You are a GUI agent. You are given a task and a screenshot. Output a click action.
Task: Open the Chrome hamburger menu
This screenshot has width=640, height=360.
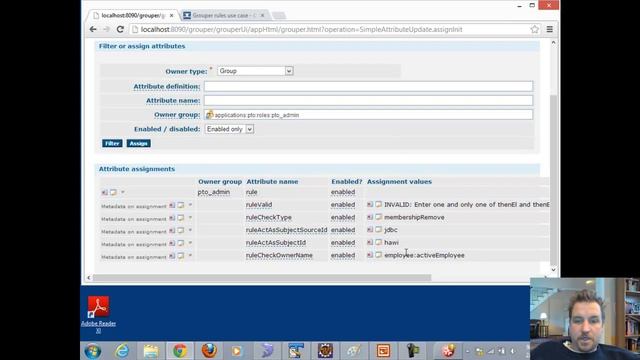550,29
